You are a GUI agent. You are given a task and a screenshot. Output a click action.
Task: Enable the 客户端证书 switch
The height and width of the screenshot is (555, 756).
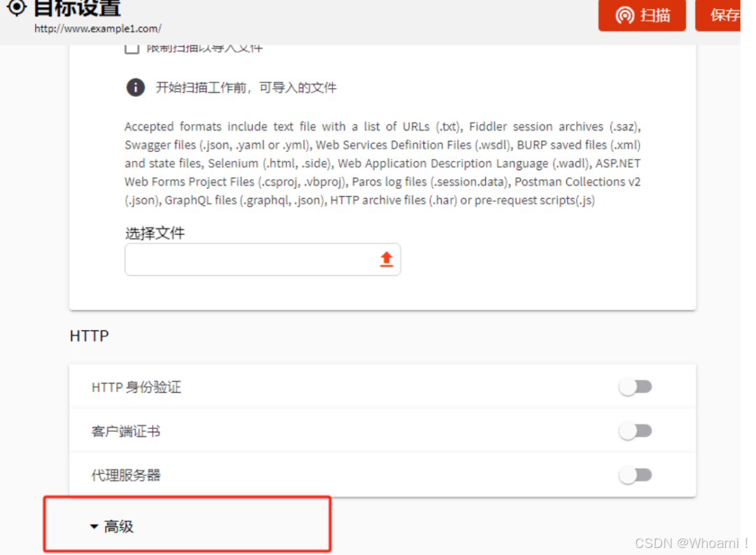click(x=635, y=430)
